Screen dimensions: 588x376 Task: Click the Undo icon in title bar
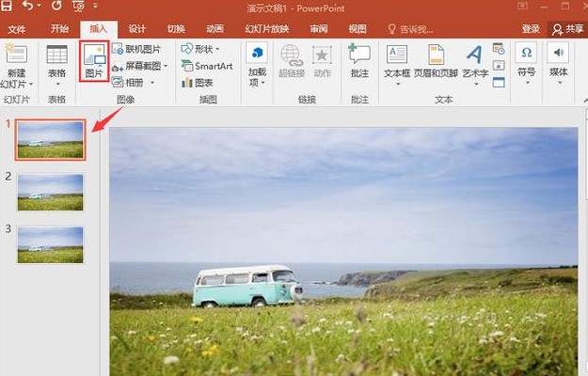(x=31, y=7)
